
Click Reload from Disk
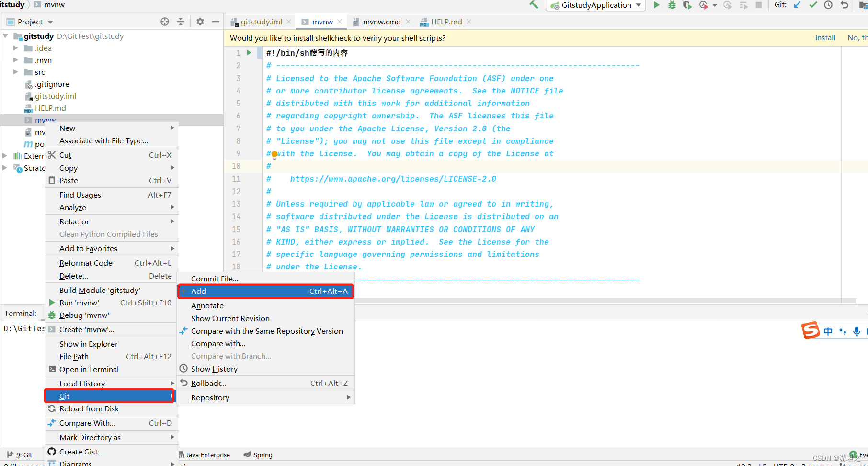tap(112, 409)
